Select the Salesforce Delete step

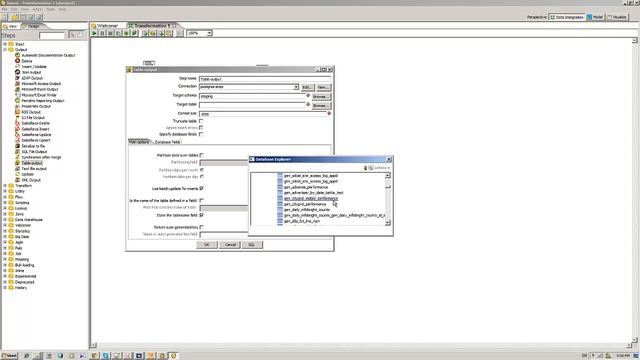pos(36,123)
